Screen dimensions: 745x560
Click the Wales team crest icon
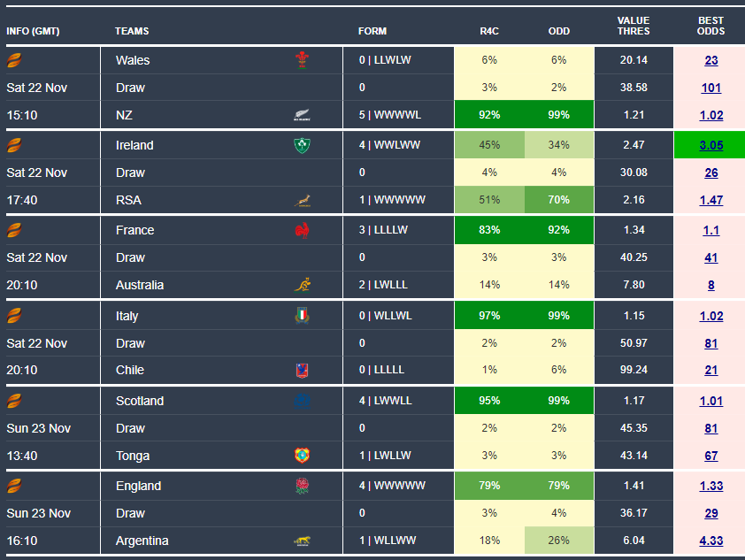point(303,60)
